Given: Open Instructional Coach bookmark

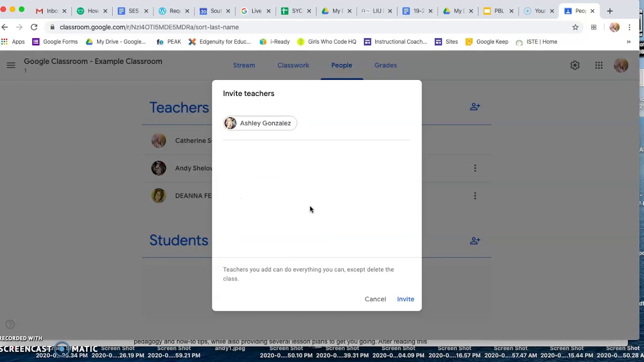Looking at the screenshot, I should tap(395, 42).
